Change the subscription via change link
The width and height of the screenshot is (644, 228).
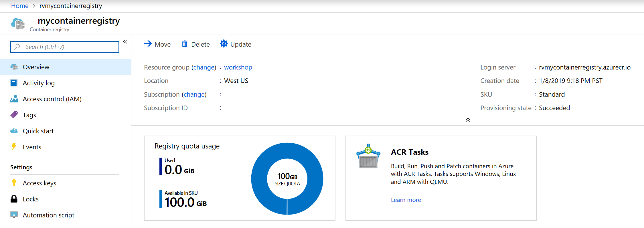coord(194,94)
